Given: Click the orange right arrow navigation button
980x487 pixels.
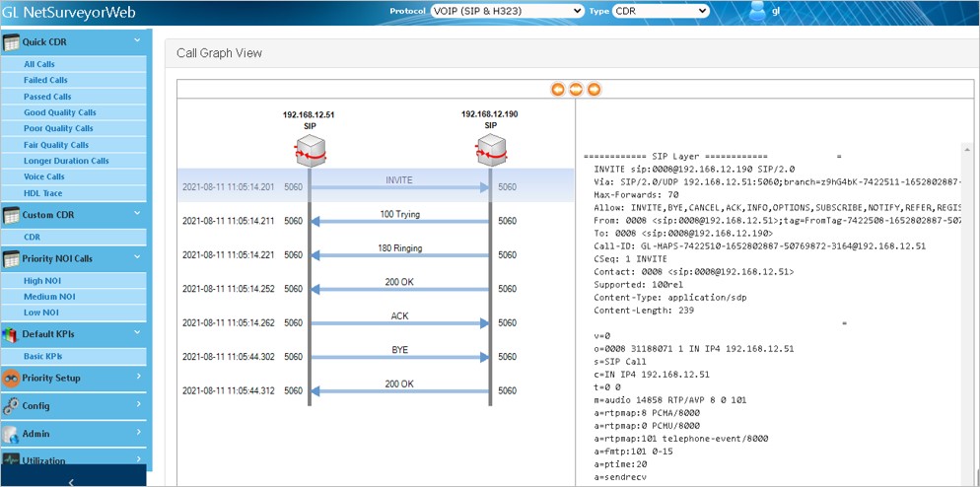Looking at the screenshot, I should (594, 90).
